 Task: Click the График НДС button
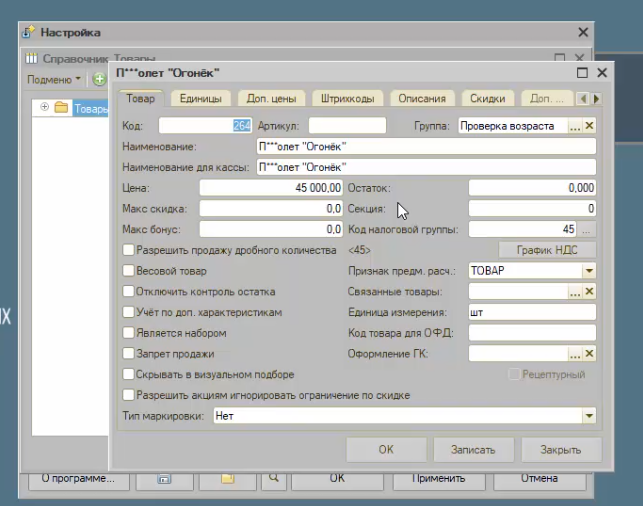pyautogui.click(x=547, y=250)
